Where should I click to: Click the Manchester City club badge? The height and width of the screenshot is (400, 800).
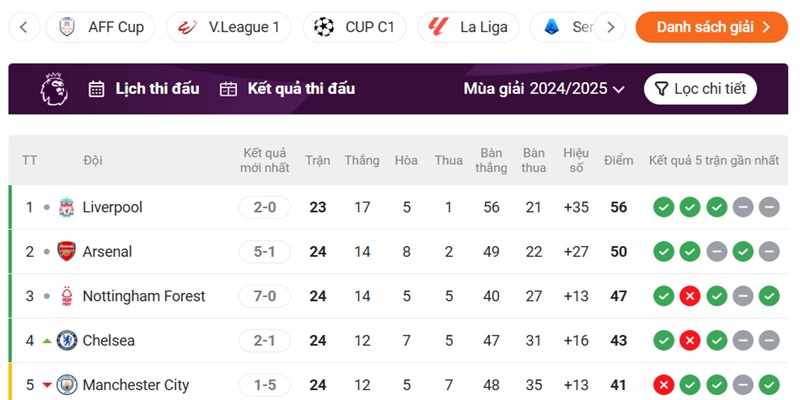coord(67,385)
